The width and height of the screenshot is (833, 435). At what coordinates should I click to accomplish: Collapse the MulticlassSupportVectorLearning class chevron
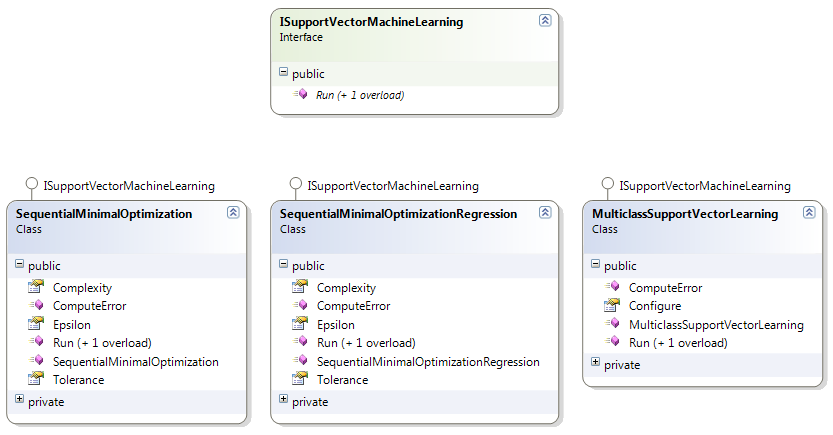click(x=809, y=212)
